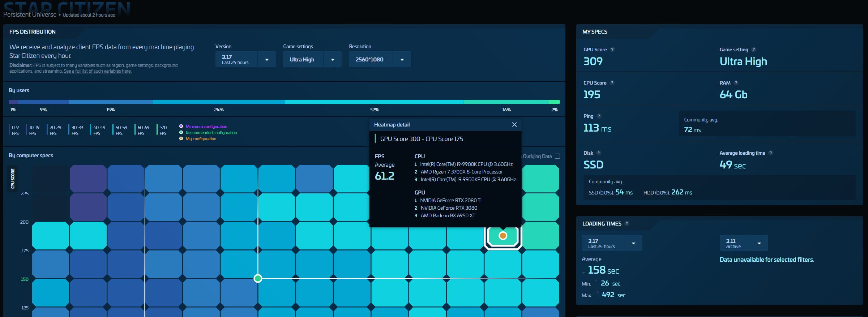Screen dimensions: 868x317
Task: Click 'Recommended configuration' legend label
Action: pyautogui.click(x=211, y=133)
